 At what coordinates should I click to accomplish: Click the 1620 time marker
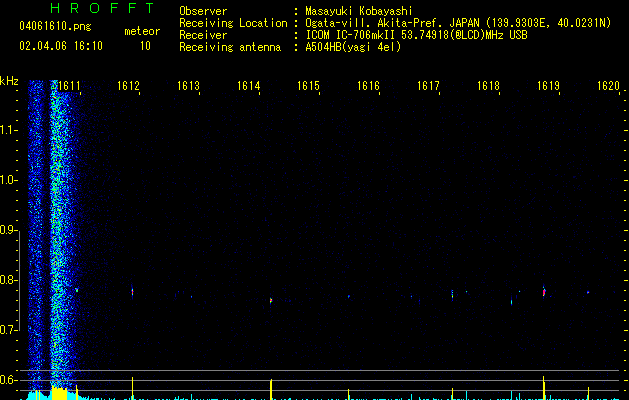click(x=609, y=86)
